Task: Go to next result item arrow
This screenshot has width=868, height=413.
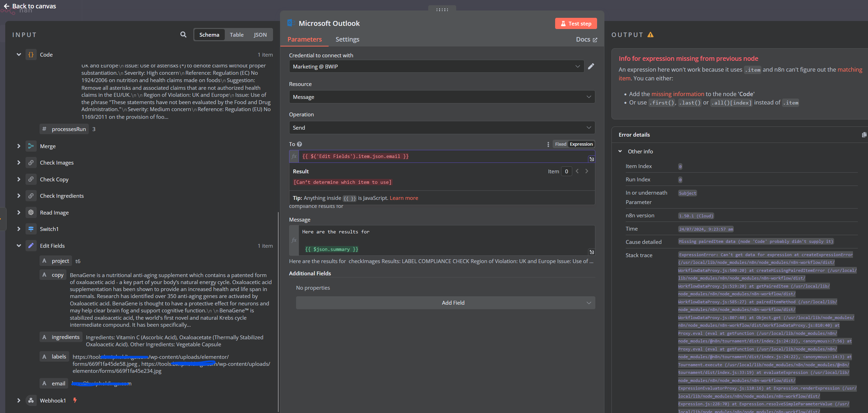Action: pyautogui.click(x=587, y=171)
